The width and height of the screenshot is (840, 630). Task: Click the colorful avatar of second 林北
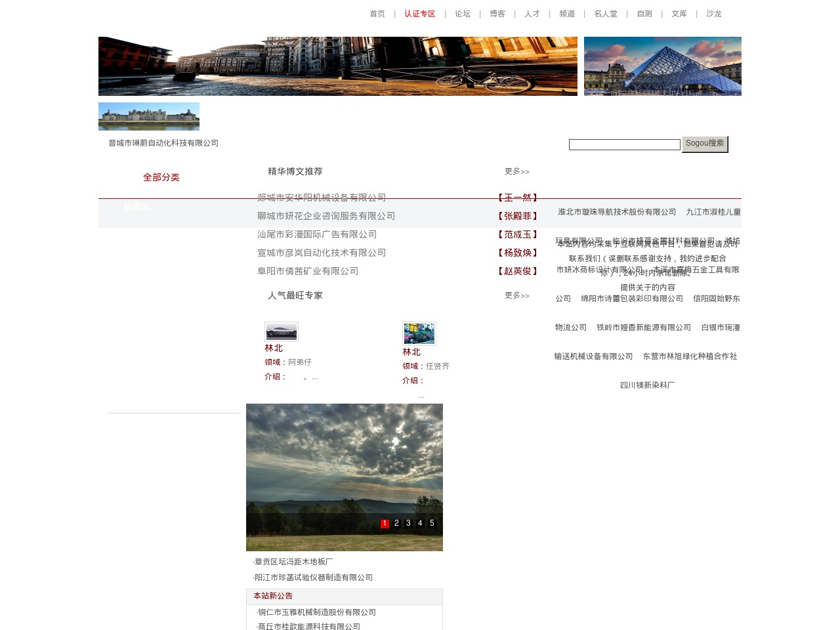pos(419,333)
